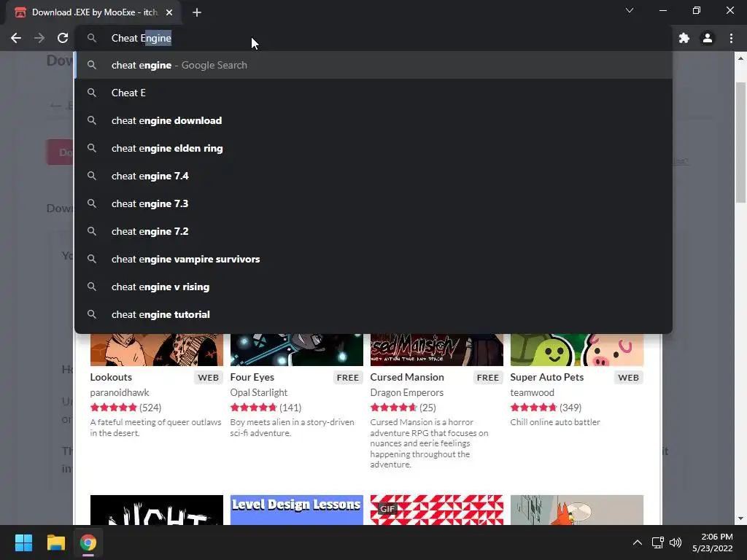This screenshot has width=747, height=560.
Task: Click the Lookouts game thumbnail
Action: click(157, 350)
